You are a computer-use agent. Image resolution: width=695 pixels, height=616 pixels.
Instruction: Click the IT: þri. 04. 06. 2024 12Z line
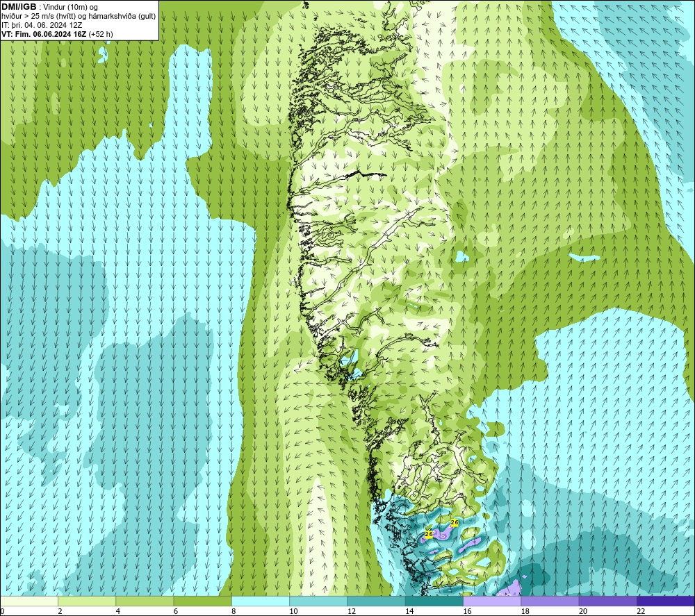[42, 25]
